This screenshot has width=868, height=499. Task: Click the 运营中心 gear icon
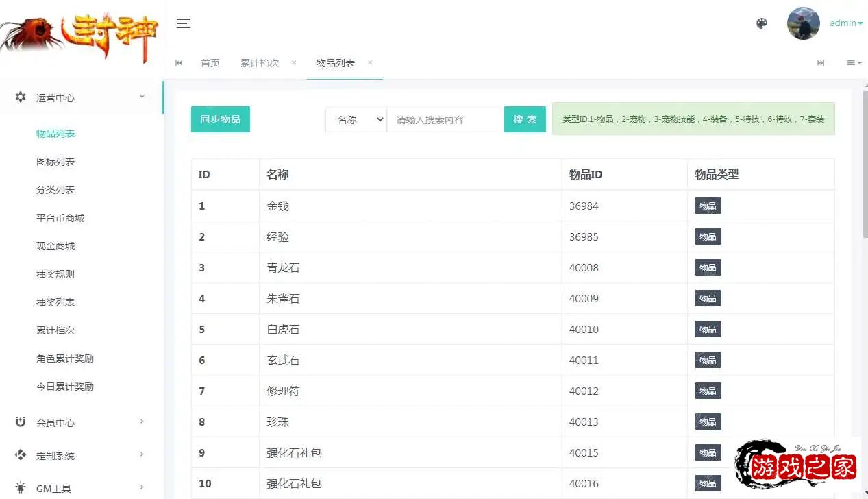21,97
